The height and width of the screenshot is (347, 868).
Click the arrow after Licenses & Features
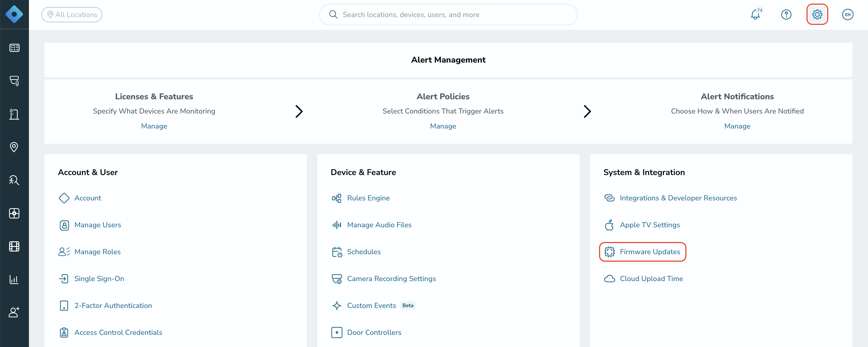pyautogui.click(x=299, y=111)
